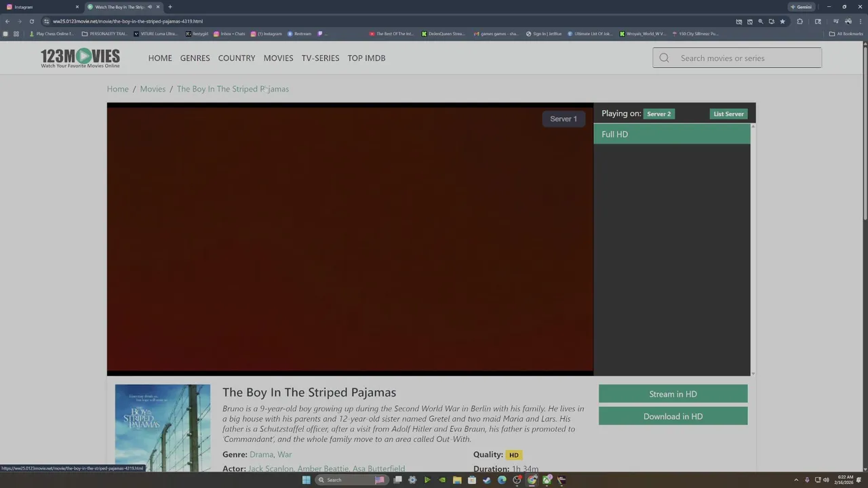
Task: Open Steam from the taskbar
Action: 487,480
